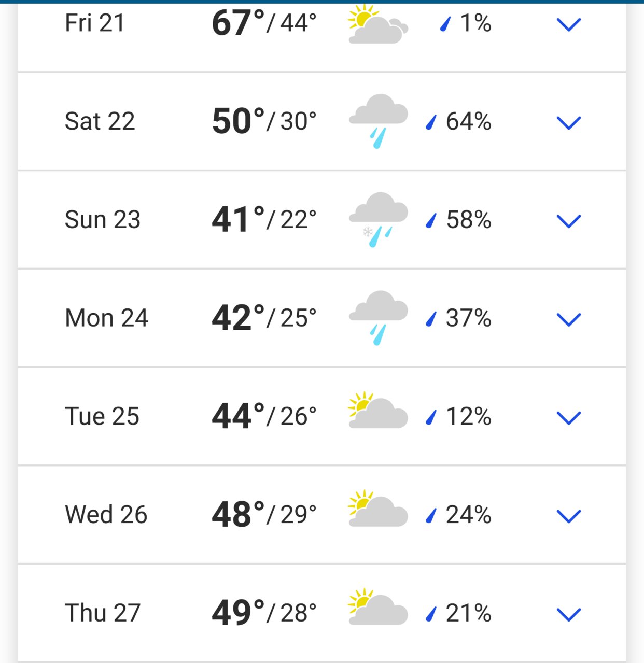Expand the Thu 27 forecast chevron
This screenshot has height=663, width=644.
[x=568, y=615]
